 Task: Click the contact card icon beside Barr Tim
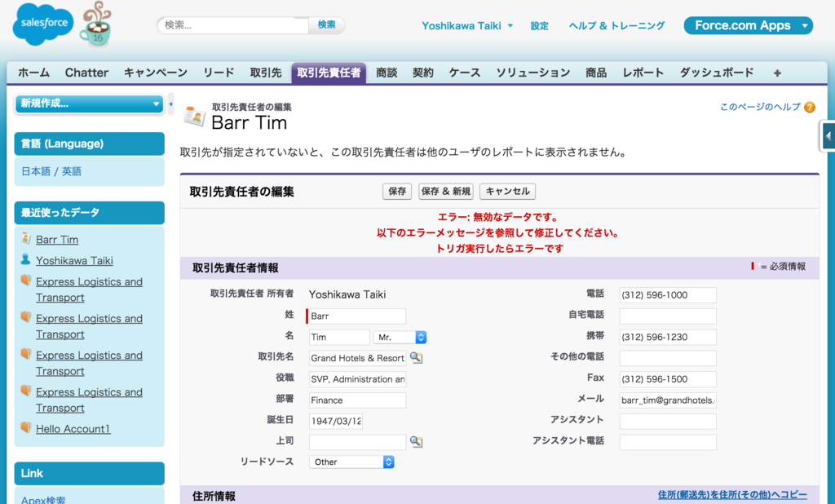(194, 116)
